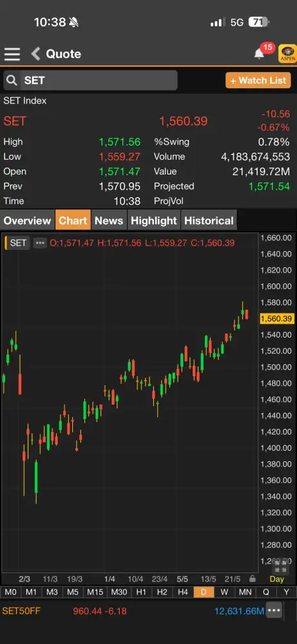The width and height of the screenshot is (297, 644).
Task: Switch to the News tab
Action: [x=109, y=220]
